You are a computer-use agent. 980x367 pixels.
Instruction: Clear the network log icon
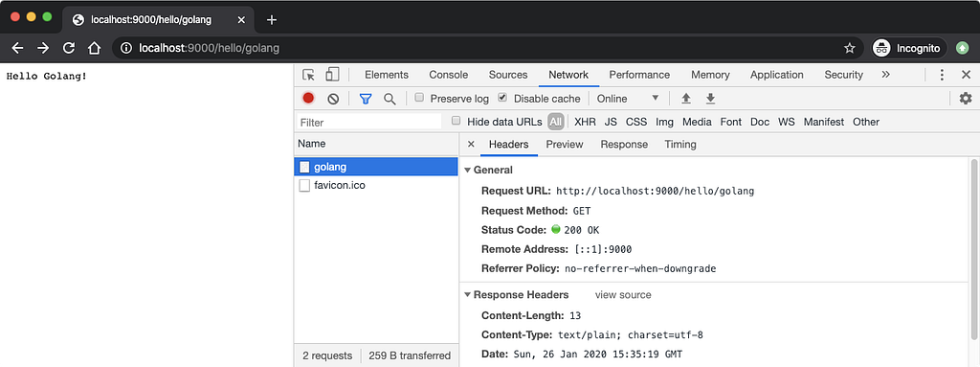pos(333,99)
